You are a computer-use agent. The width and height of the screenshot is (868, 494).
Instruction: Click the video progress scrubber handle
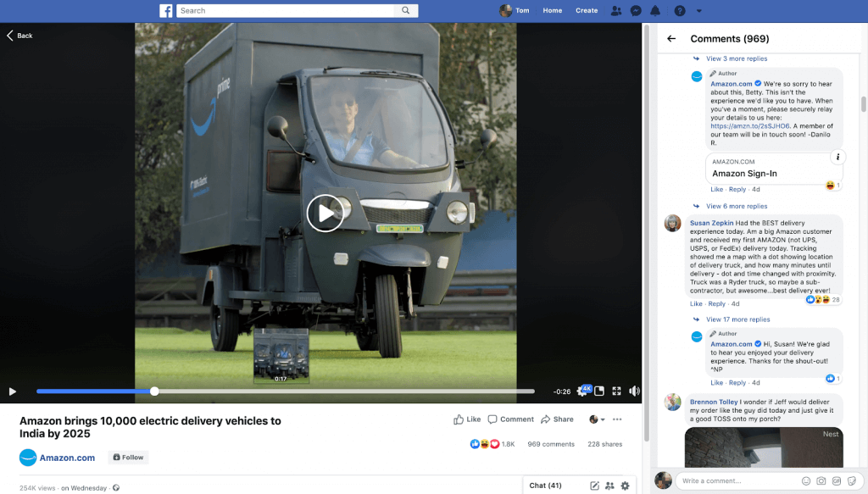(x=154, y=391)
